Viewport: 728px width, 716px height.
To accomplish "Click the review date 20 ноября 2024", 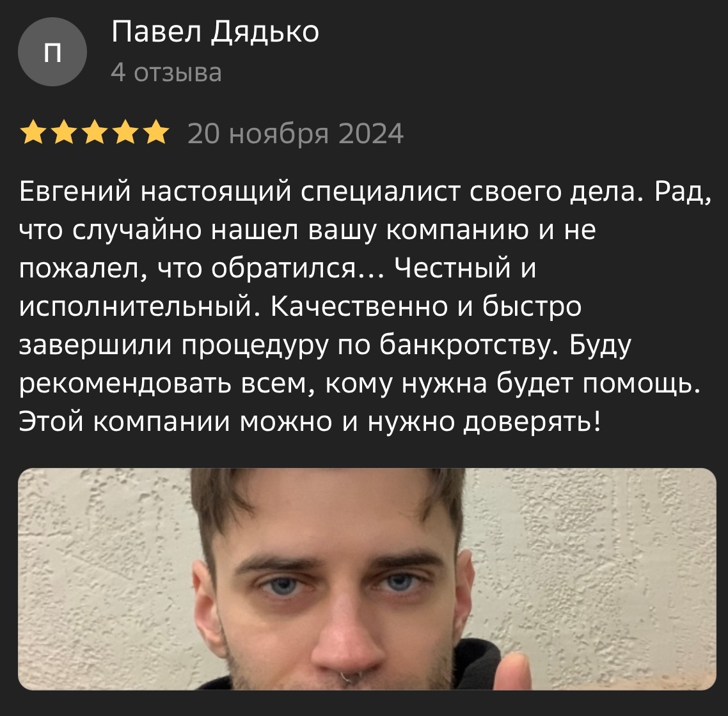I will (296, 134).
